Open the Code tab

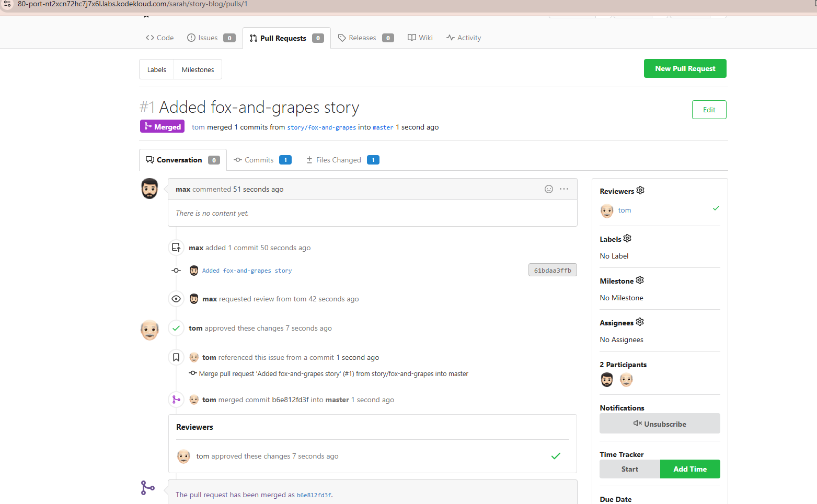coord(160,38)
